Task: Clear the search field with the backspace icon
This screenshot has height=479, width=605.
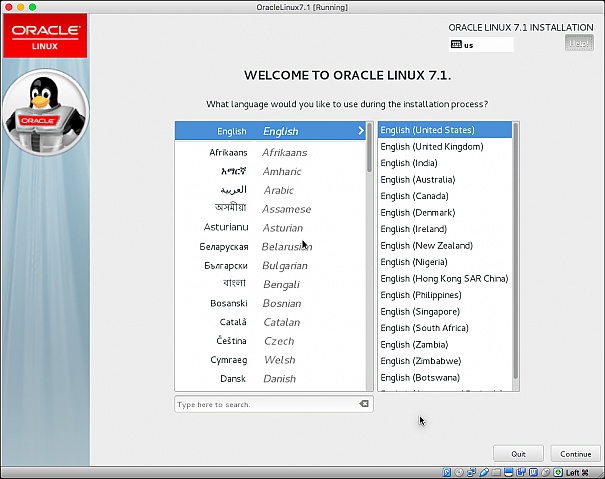Action: tap(364, 404)
